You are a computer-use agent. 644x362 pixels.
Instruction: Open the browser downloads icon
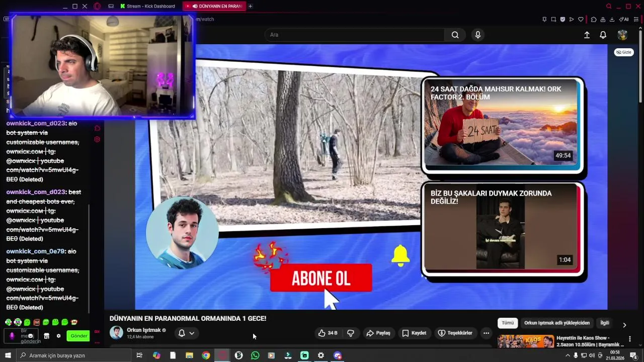tap(612, 20)
